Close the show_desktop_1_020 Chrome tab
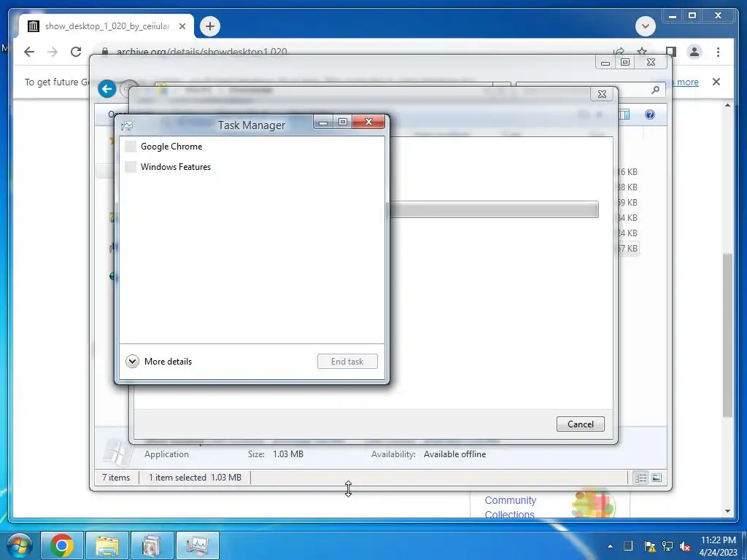The width and height of the screenshot is (747, 560). 182,26
